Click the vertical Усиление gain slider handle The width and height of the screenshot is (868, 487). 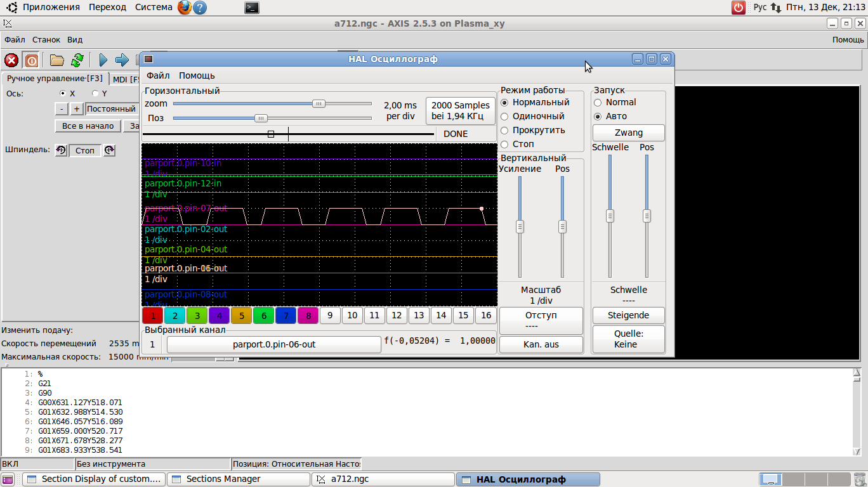tap(520, 226)
